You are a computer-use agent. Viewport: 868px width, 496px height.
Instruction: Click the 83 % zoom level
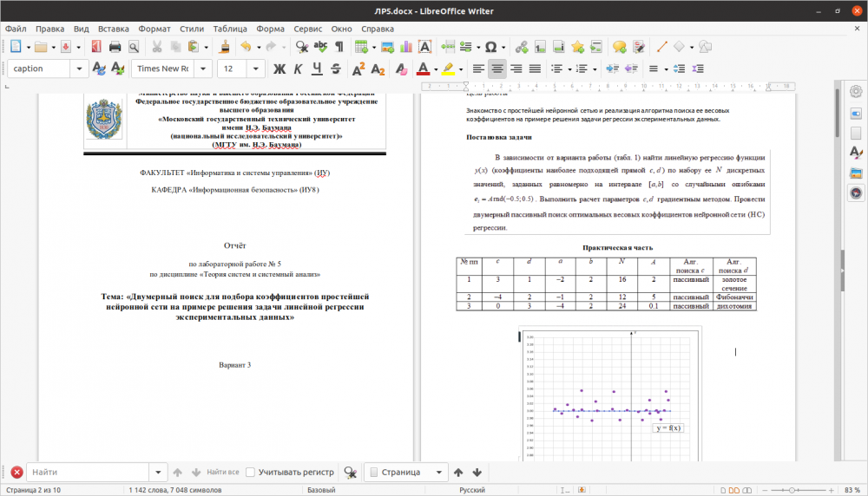[x=852, y=490]
